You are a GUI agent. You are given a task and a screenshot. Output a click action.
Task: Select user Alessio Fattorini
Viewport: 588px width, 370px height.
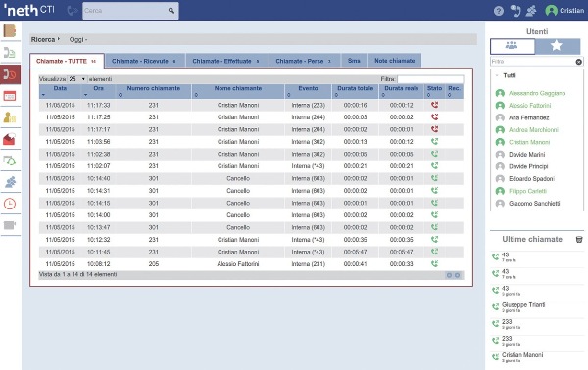tap(529, 106)
